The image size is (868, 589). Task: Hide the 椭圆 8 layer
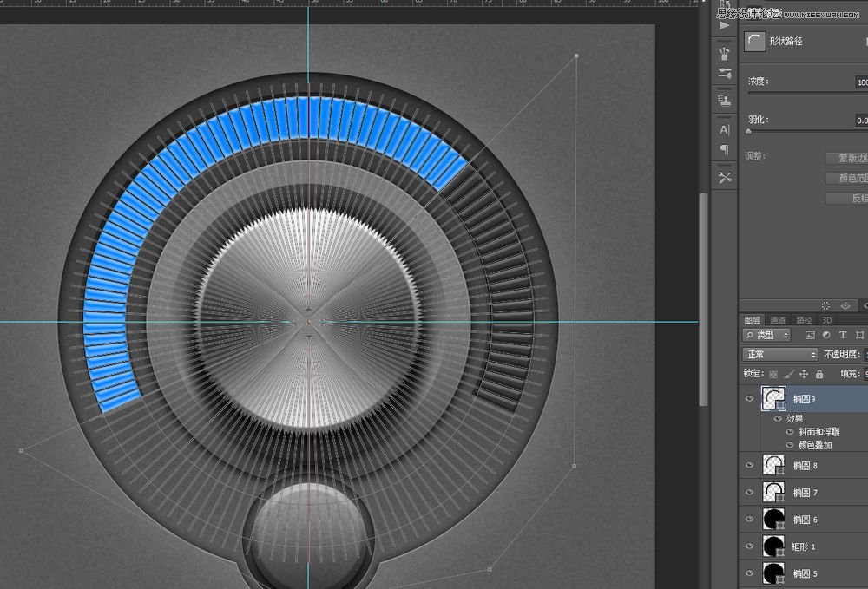750,466
